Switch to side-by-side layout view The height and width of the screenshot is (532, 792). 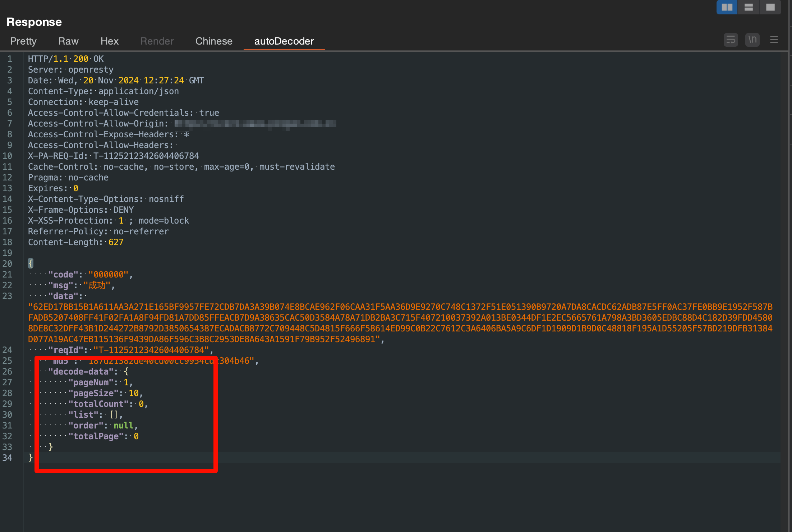[x=727, y=7]
